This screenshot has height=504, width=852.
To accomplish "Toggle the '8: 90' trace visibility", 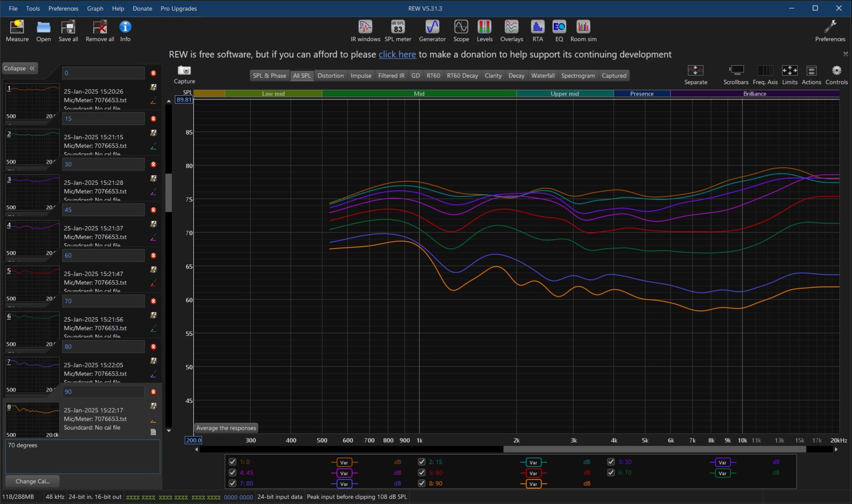I will click(x=422, y=483).
